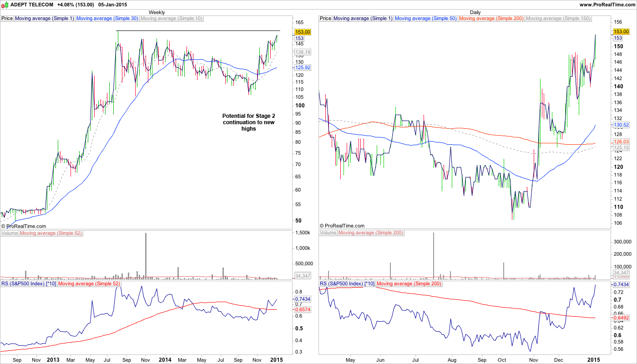Click the candlestick icon beside ADEPT TELECOM
637x364 pixels.
(x=4, y=5)
